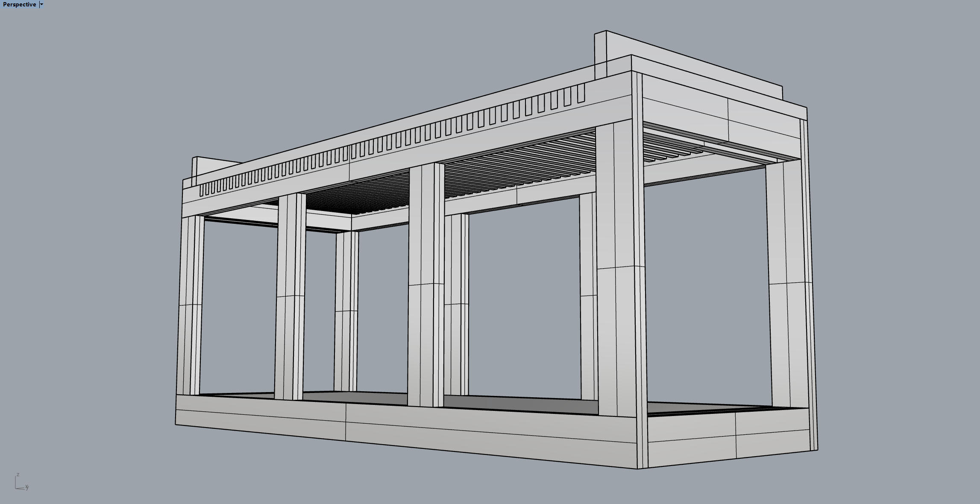This screenshot has width=980, height=504.
Task: Click the Perspective viewport title label
Action: pyautogui.click(x=19, y=4)
